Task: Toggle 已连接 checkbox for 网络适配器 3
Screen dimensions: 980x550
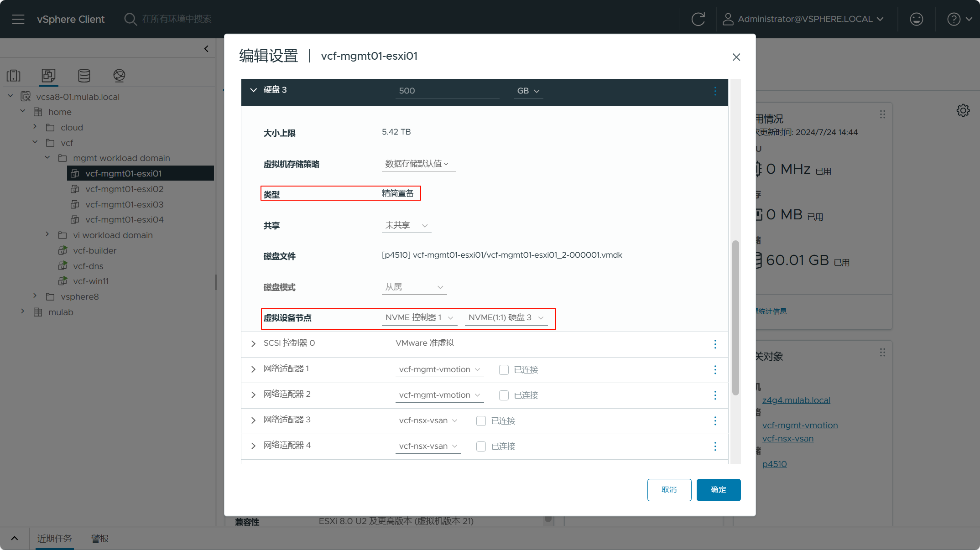Action: [481, 421]
